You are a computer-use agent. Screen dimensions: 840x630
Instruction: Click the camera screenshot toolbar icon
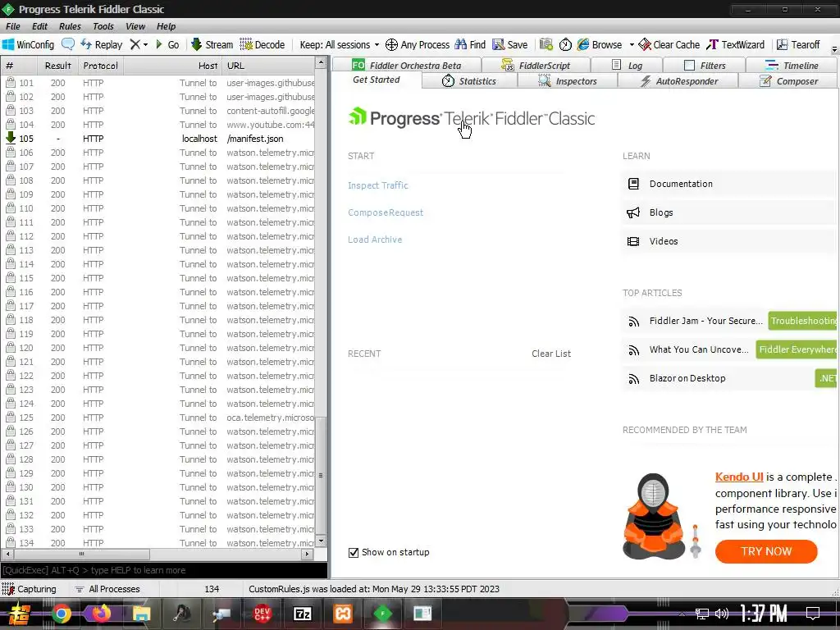[x=546, y=44]
